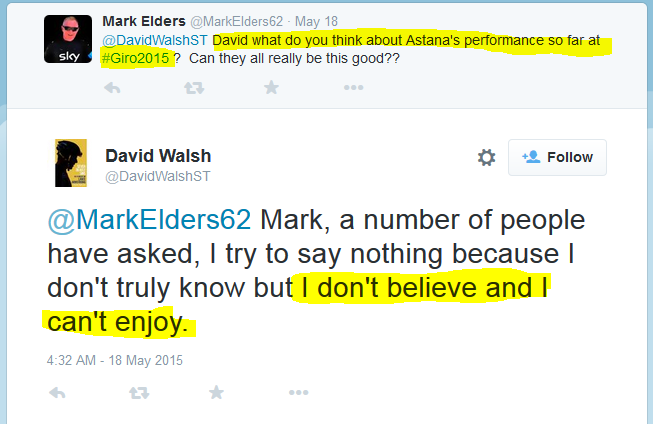653x424 pixels.
Task: Open the gear settings dropdown
Action: [x=486, y=157]
